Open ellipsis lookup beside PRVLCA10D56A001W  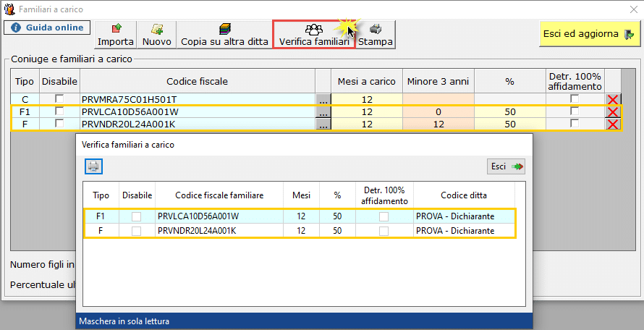point(323,111)
